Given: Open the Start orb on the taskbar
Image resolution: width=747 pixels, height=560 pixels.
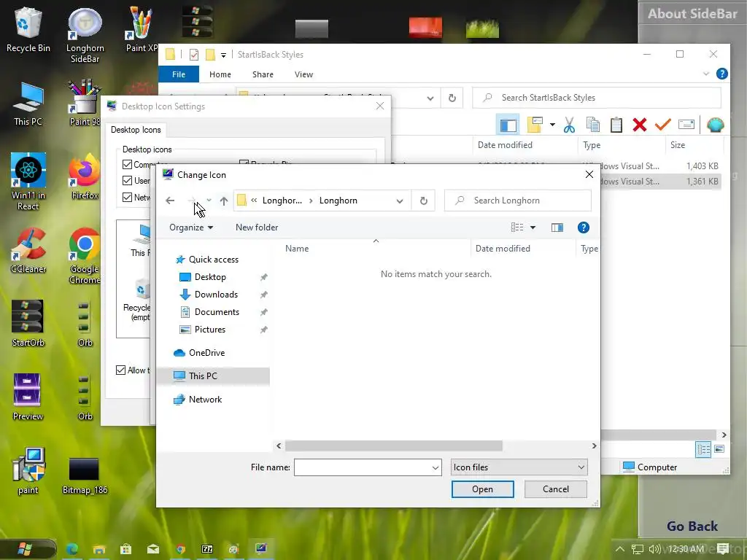Looking at the screenshot, I should tap(25, 549).
